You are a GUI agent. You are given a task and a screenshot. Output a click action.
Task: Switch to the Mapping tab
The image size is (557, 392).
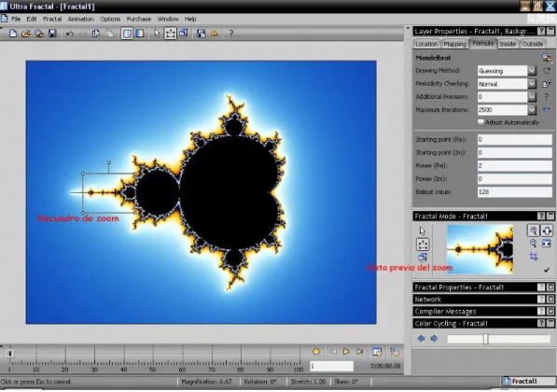point(454,45)
